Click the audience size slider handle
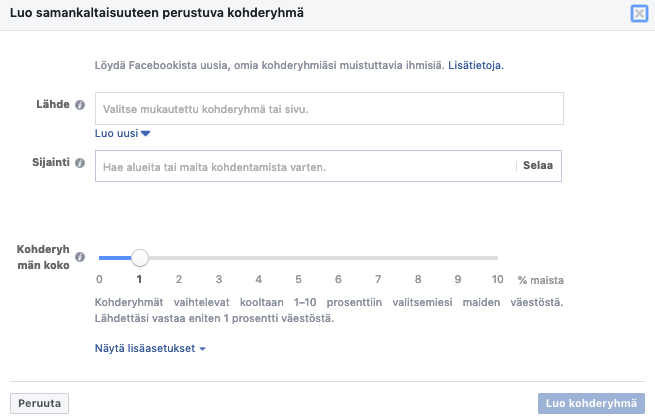This screenshot has width=655, height=419. (139, 258)
